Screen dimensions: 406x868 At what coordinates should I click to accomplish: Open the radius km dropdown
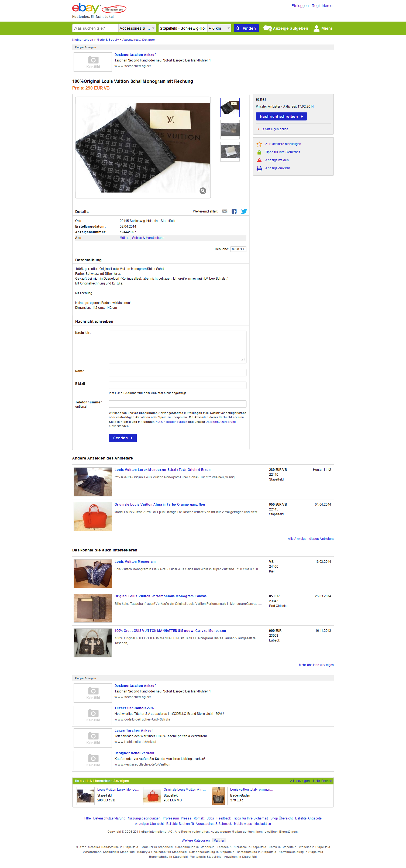219,28
